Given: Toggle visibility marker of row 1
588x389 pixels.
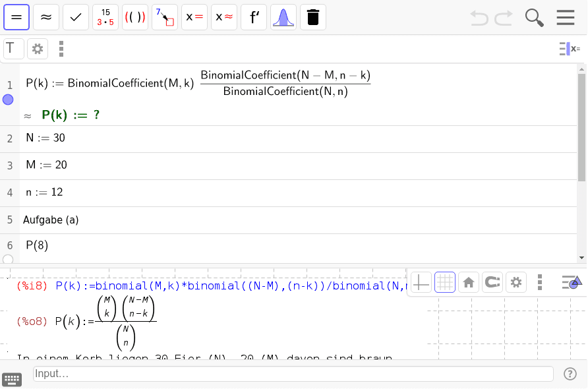Looking at the screenshot, I should [8, 100].
